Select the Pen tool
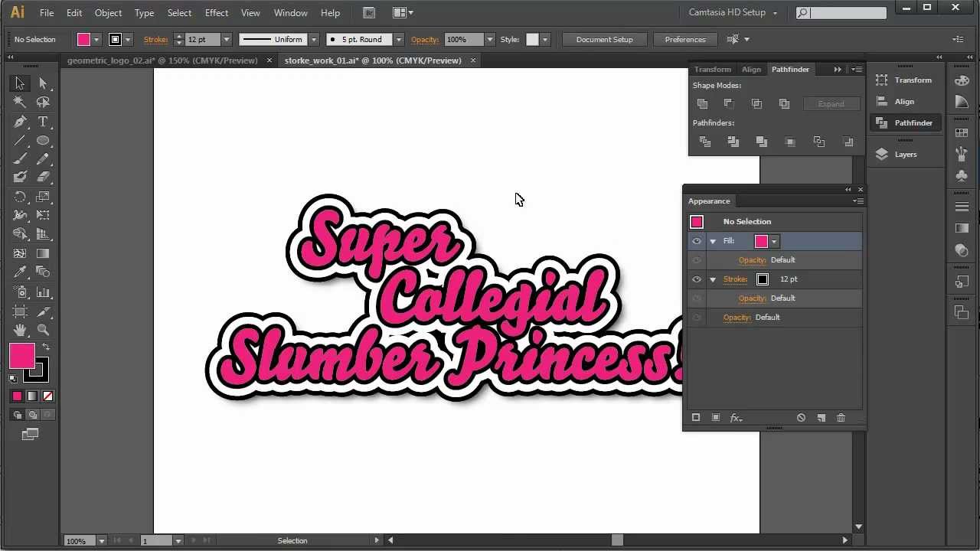Screen dimensions: 980x551 [20, 122]
